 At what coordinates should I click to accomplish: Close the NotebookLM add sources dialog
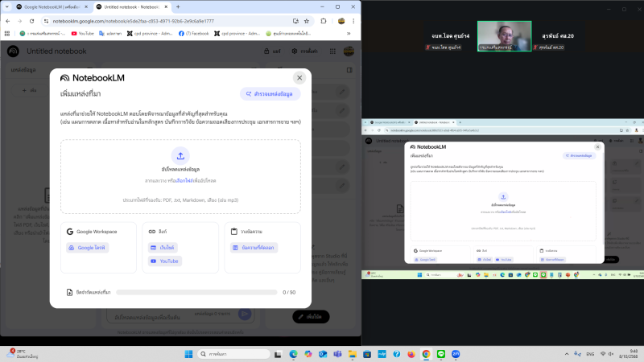(x=299, y=78)
